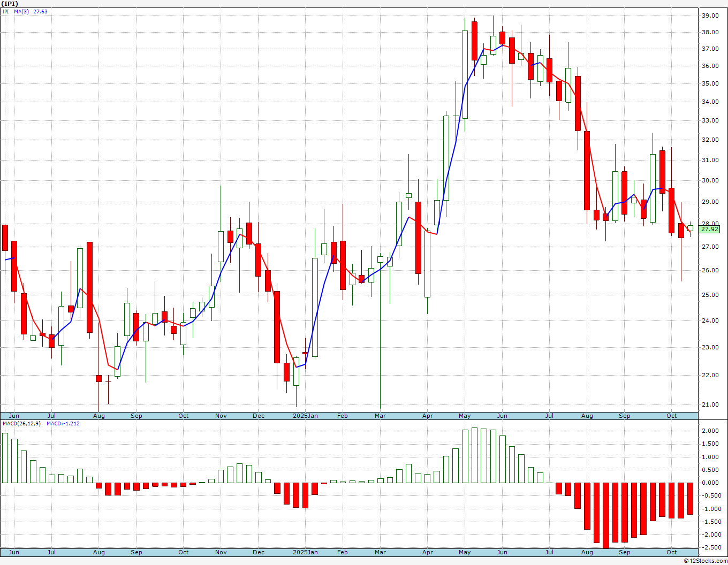Click the MA(3) 27.63 legend label
Viewport: 728px width, 565px height.
pyautogui.click(x=30, y=11)
